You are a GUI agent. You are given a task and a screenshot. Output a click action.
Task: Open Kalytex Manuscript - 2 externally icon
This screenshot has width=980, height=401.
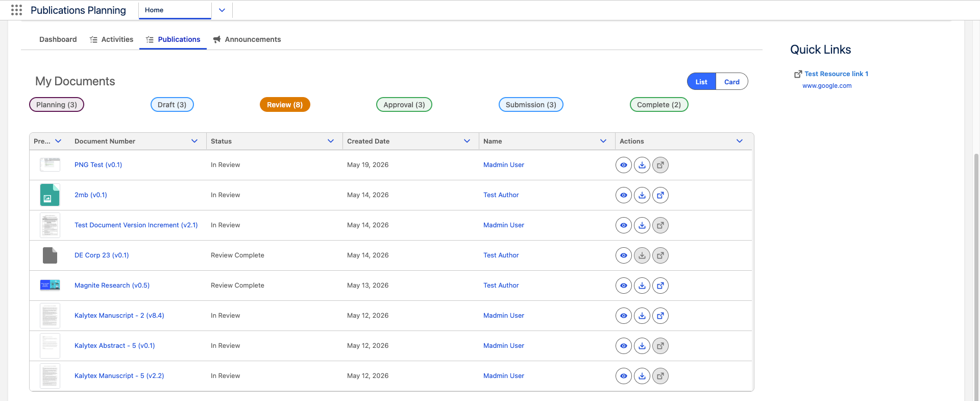(660, 316)
